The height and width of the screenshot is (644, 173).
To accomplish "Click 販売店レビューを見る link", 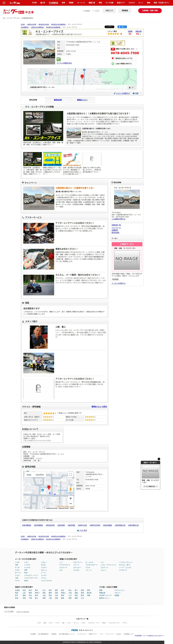I will (x=99, y=406).
